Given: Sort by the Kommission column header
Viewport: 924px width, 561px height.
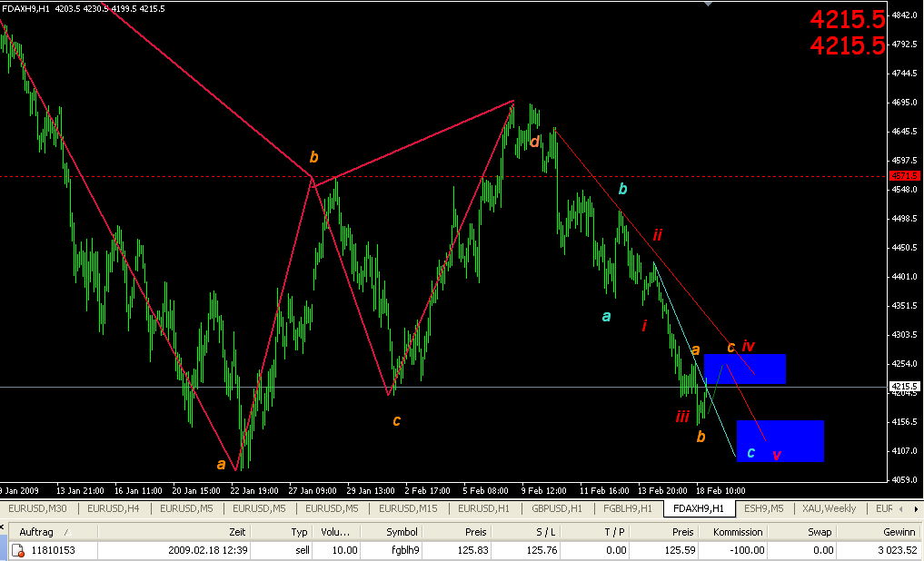Looking at the screenshot, I should pos(733,532).
